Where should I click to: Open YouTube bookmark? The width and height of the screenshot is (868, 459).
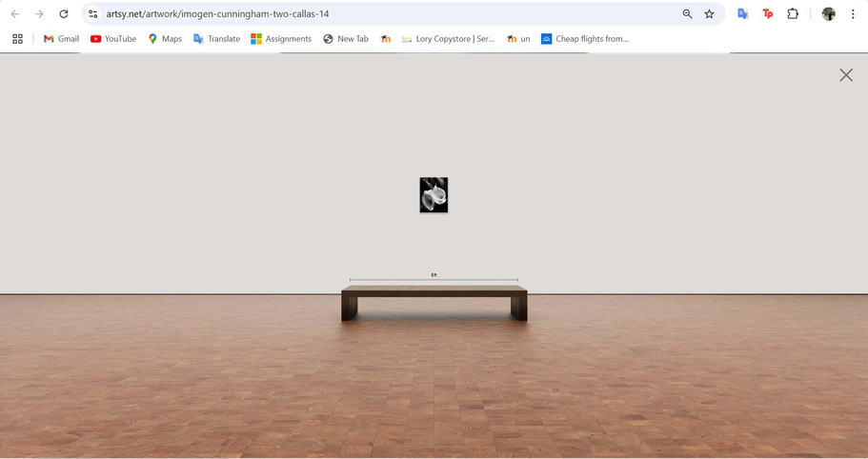112,39
